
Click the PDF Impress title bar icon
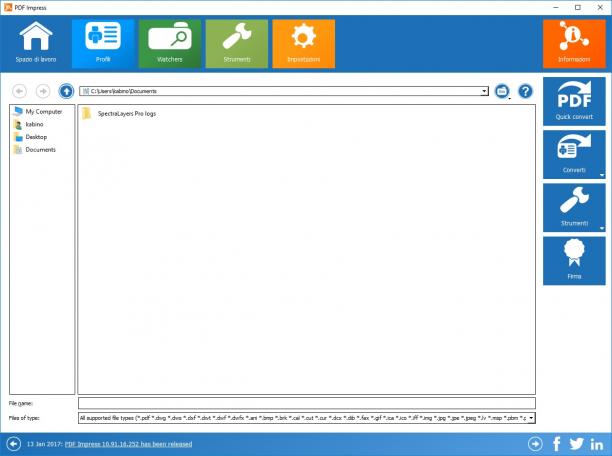[8, 7]
